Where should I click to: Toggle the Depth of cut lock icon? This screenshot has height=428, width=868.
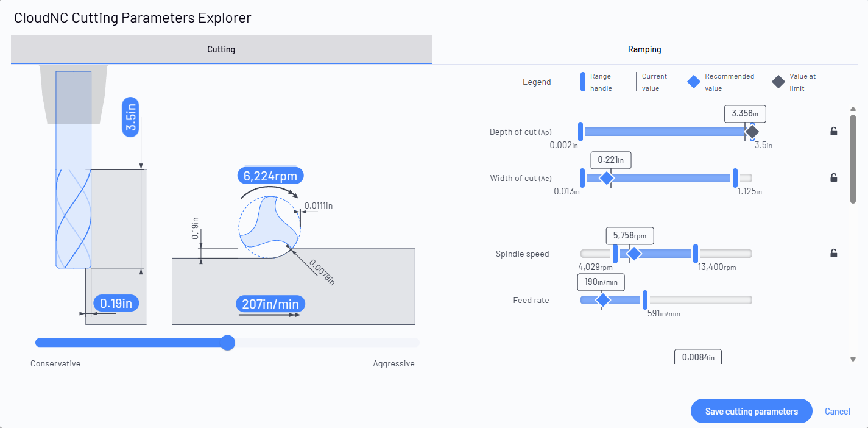(x=834, y=131)
